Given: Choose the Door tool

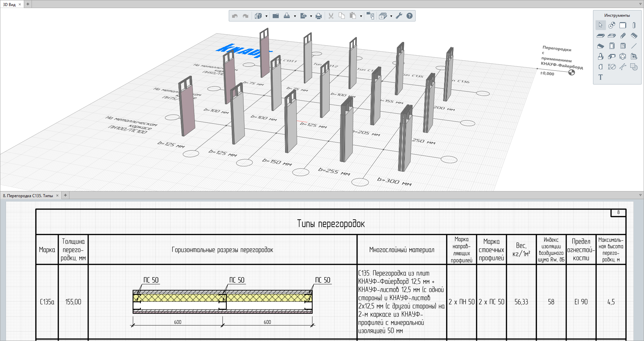Looking at the screenshot, I should pos(612,46).
